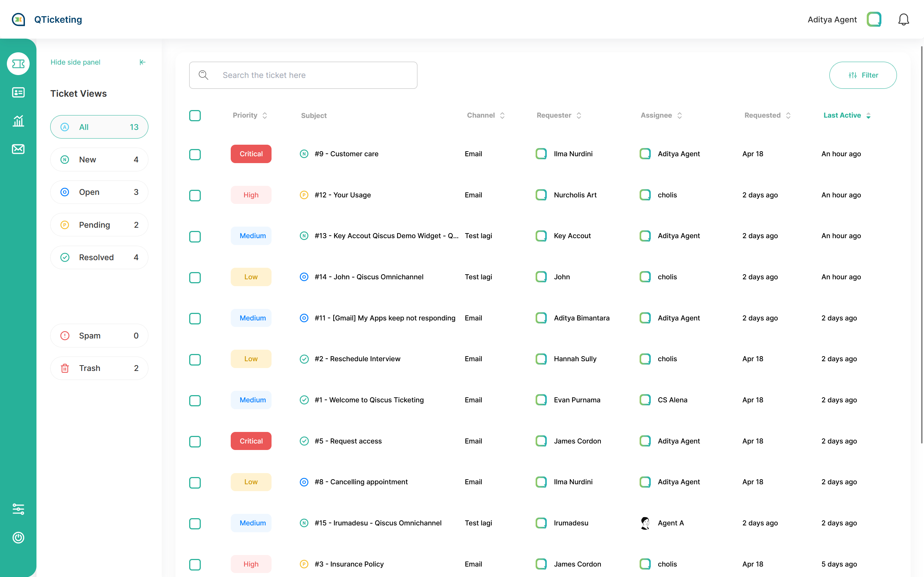Open the Filter button
The image size is (924, 577).
[x=863, y=75]
